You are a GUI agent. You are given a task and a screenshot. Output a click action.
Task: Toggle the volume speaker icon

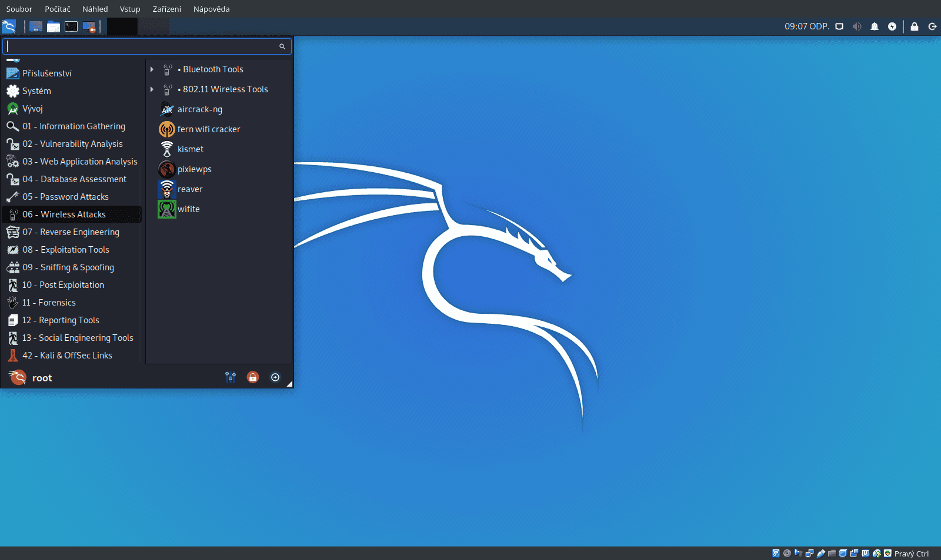pyautogui.click(x=857, y=26)
